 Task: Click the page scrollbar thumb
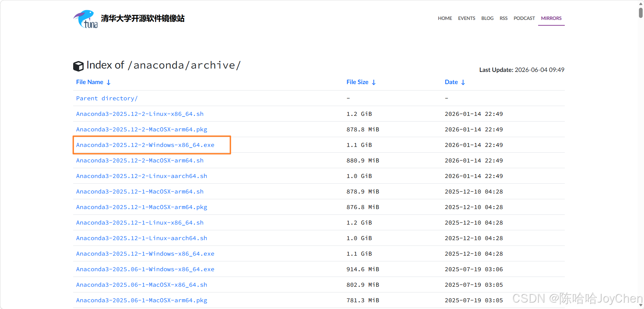(x=641, y=12)
